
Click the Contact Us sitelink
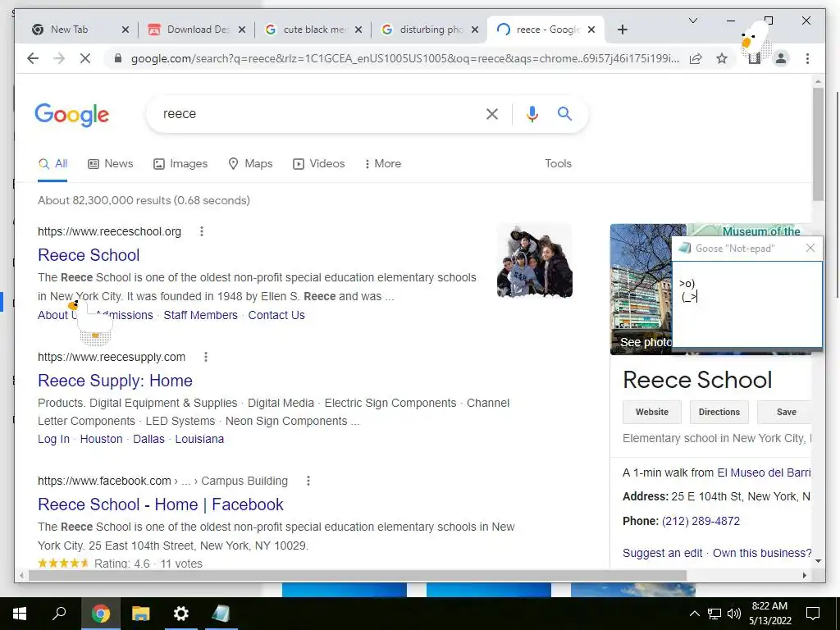click(276, 315)
